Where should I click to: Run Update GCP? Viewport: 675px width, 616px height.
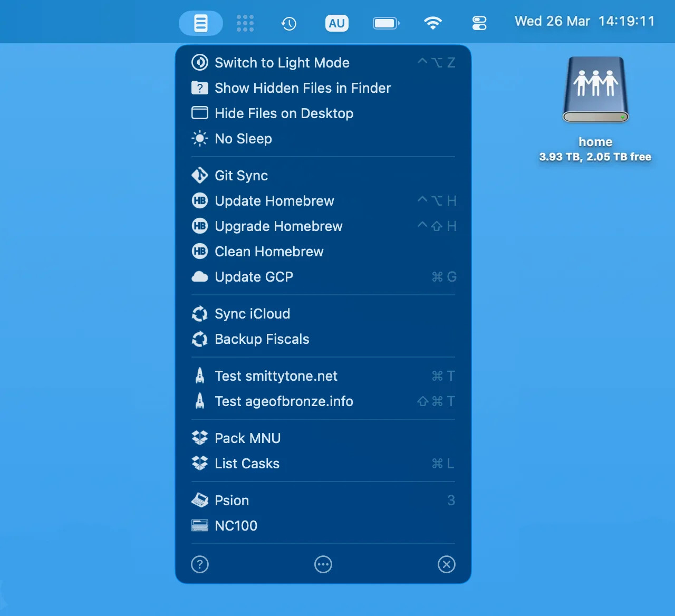click(x=323, y=277)
